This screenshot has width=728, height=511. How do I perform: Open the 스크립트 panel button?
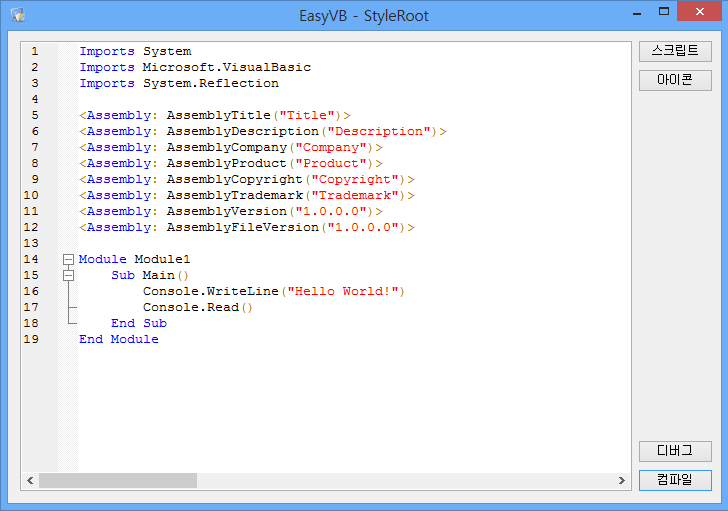pyautogui.click(x=675, y=51)
